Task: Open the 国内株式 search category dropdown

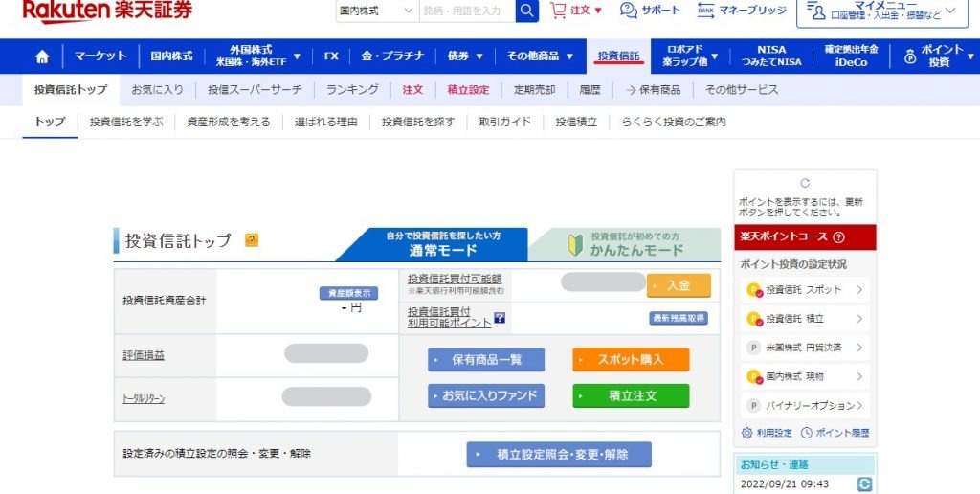Action: [376, 11]
